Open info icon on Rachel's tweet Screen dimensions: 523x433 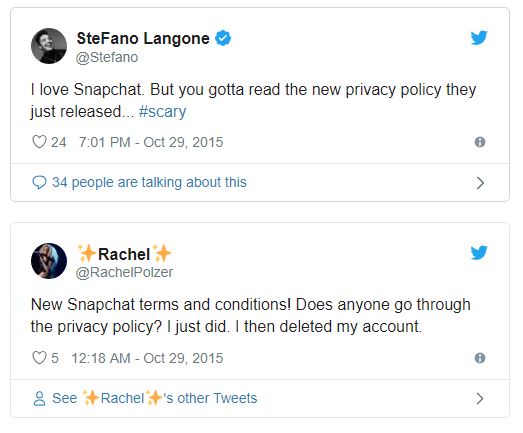point(480,358)
